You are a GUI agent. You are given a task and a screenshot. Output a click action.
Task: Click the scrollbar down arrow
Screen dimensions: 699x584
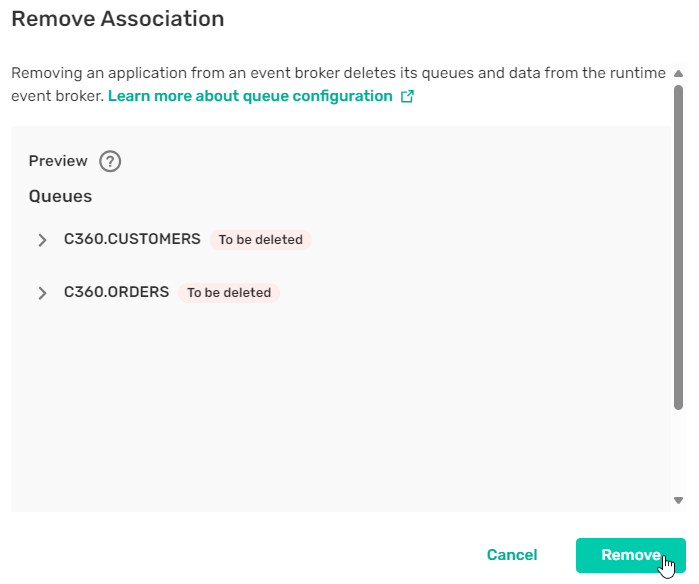pos(678,500)
